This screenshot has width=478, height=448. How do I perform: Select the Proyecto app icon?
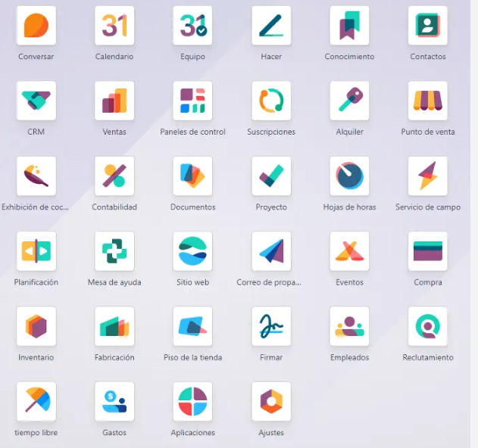271,176
